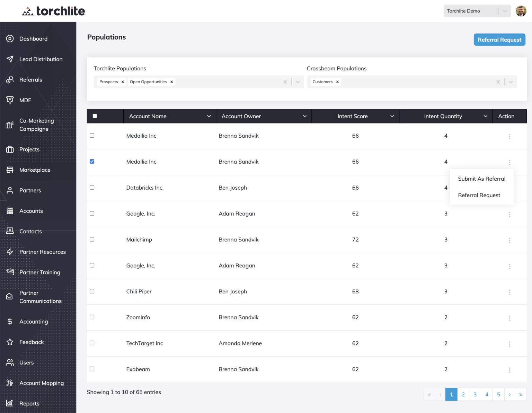This screenshot has width=532, height=413.
Task: Choose Submit As Referral from the menu
Action: (x=481, y=179)
